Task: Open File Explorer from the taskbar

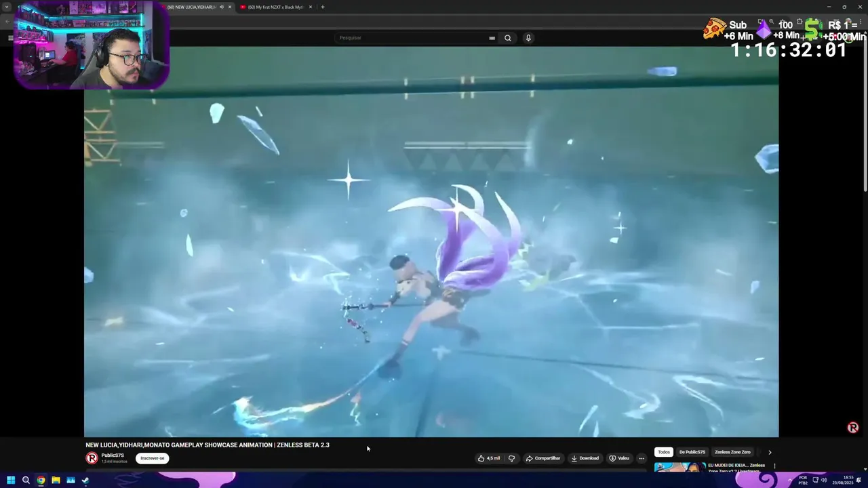Action: click(x=56, y=481)
